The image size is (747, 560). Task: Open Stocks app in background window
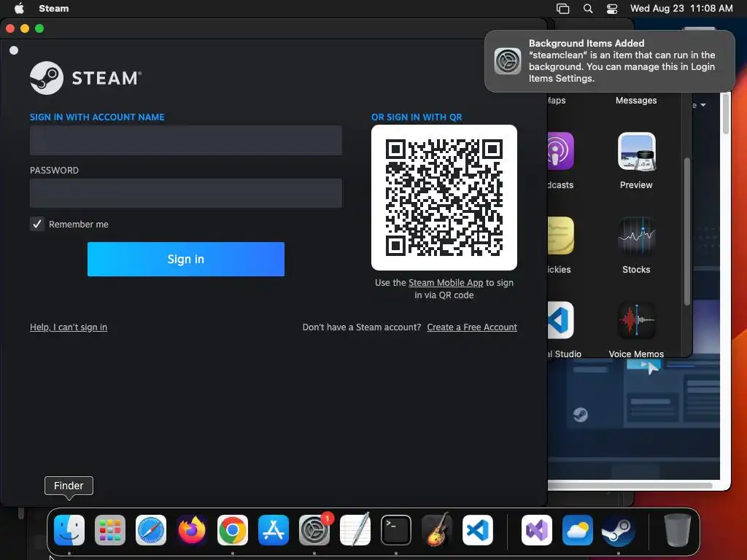click(x=636, y=236)
